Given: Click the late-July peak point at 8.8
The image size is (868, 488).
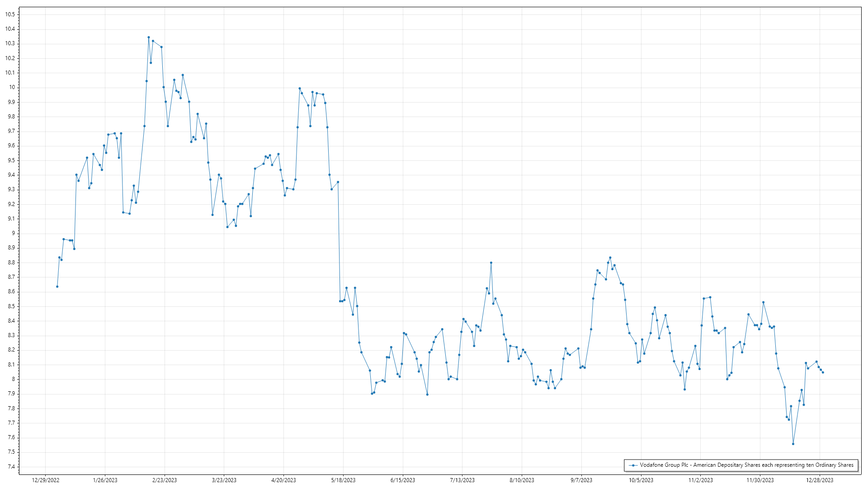Looking at the screenshot, I should coord(491,263).
